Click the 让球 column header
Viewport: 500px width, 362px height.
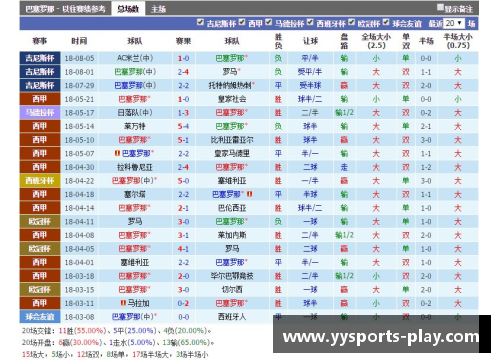coord(310,41)
